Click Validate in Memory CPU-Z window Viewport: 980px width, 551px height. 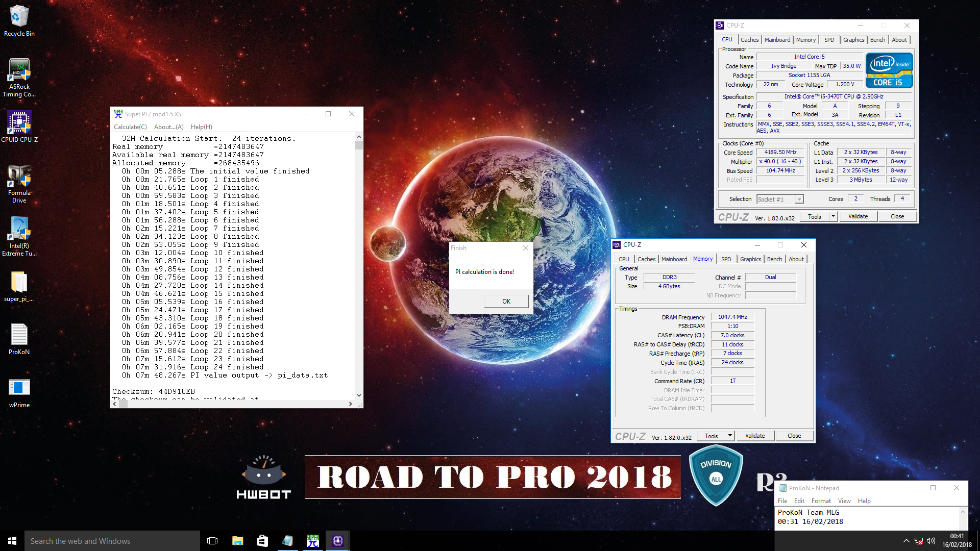(755, 436)
